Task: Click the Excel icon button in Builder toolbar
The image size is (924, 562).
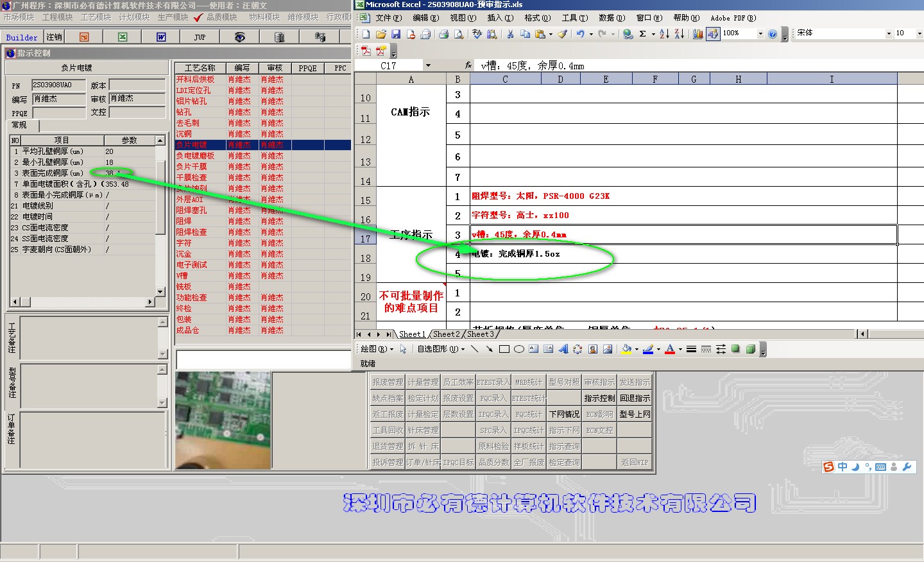Action: tap(123, 37)
